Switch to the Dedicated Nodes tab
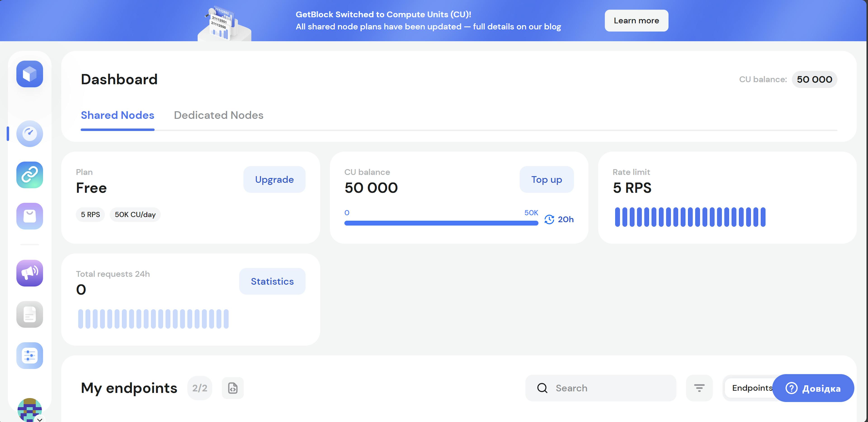868x422 pixels. tap(218, 115)
